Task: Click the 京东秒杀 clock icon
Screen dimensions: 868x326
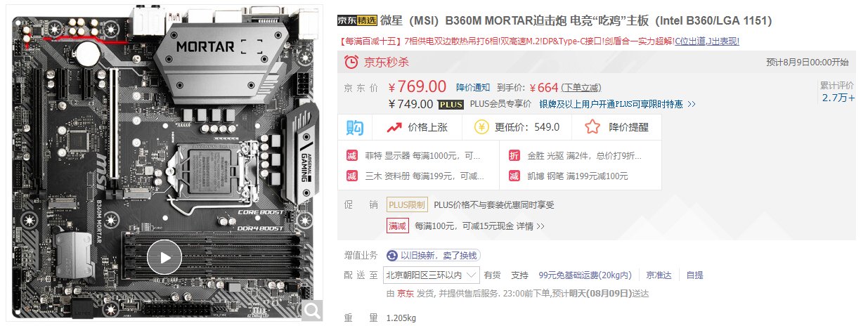Action: click(351, 62)
